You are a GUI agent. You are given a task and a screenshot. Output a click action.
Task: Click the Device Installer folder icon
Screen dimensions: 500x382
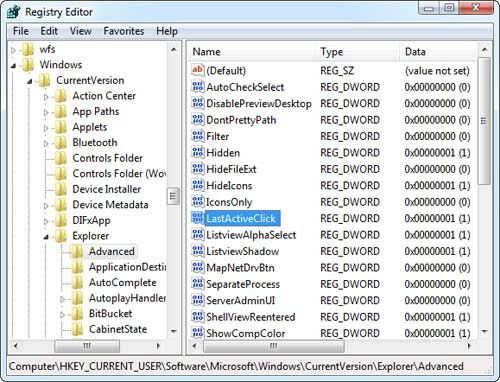click(61, 190)
